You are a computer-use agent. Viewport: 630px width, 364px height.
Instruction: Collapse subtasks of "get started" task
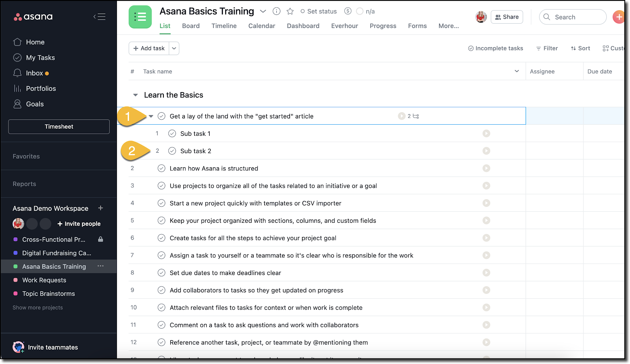point(151,116)
